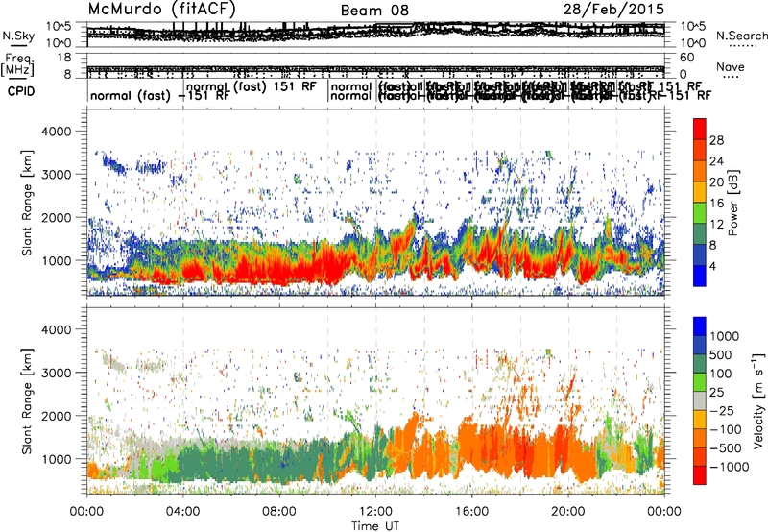Select the "Slant Range [km]" label of the velocity panel
This screenshot has height=532, width=768.
pyautogui.click(x=27, y=401)
